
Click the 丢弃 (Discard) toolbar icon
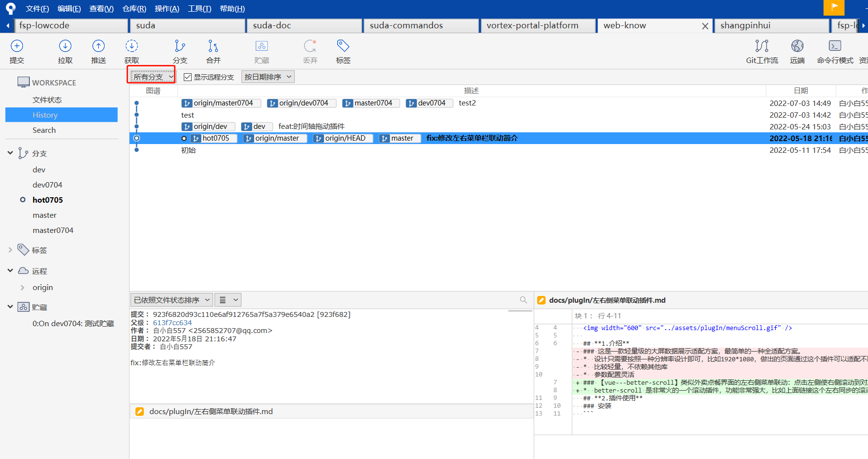(310, 46)
